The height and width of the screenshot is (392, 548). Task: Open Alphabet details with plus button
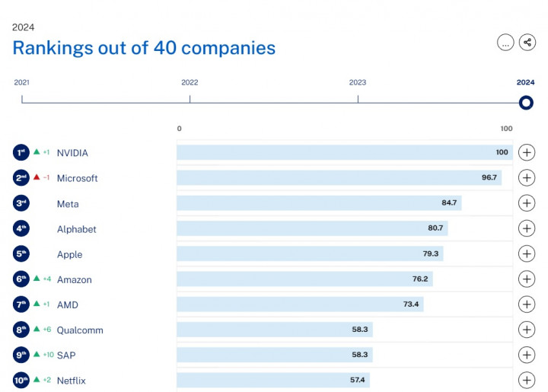point(526,228)
